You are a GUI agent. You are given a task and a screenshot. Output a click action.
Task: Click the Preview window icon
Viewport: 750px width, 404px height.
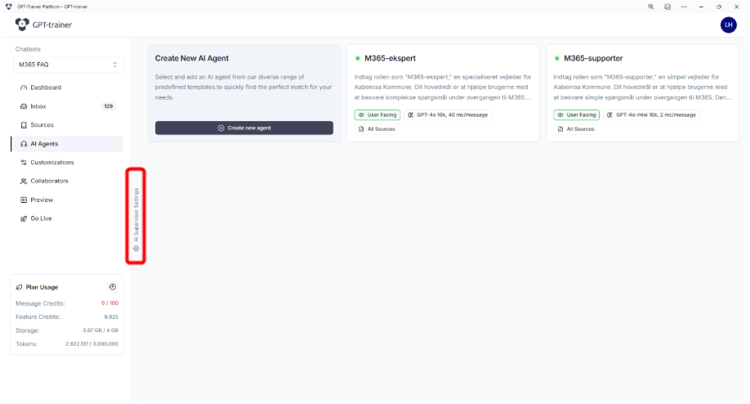[x=23, y=200]
